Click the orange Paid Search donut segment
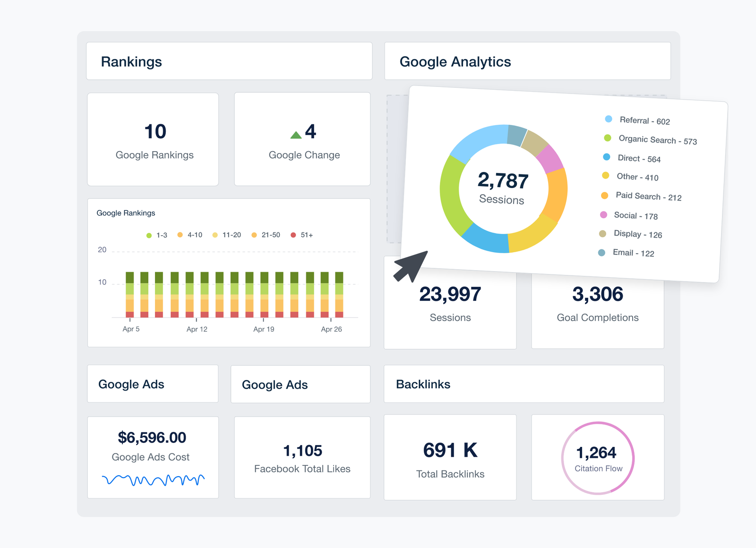Image resolution: width=756 pixels, height=548 pixels. (557, 194)
